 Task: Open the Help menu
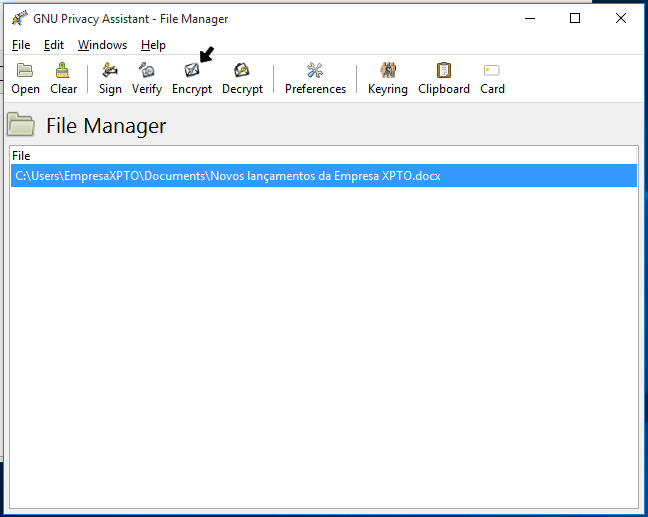153,45
